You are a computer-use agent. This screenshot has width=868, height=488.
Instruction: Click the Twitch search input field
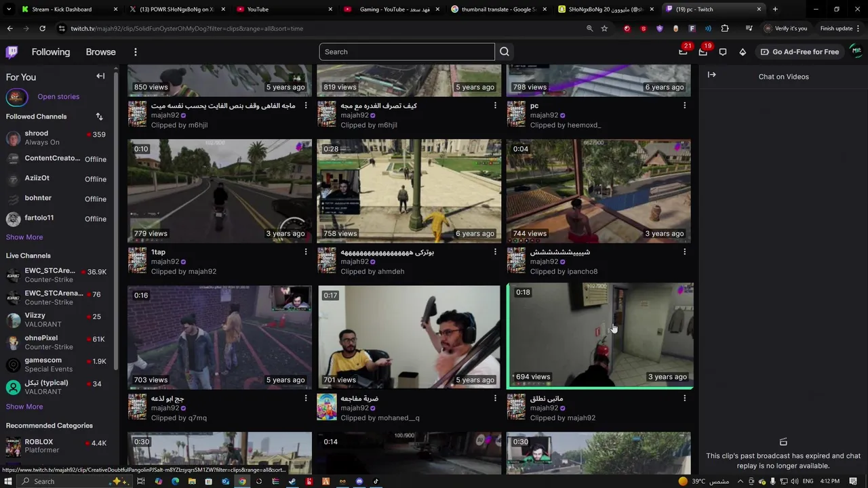[407, 52]
